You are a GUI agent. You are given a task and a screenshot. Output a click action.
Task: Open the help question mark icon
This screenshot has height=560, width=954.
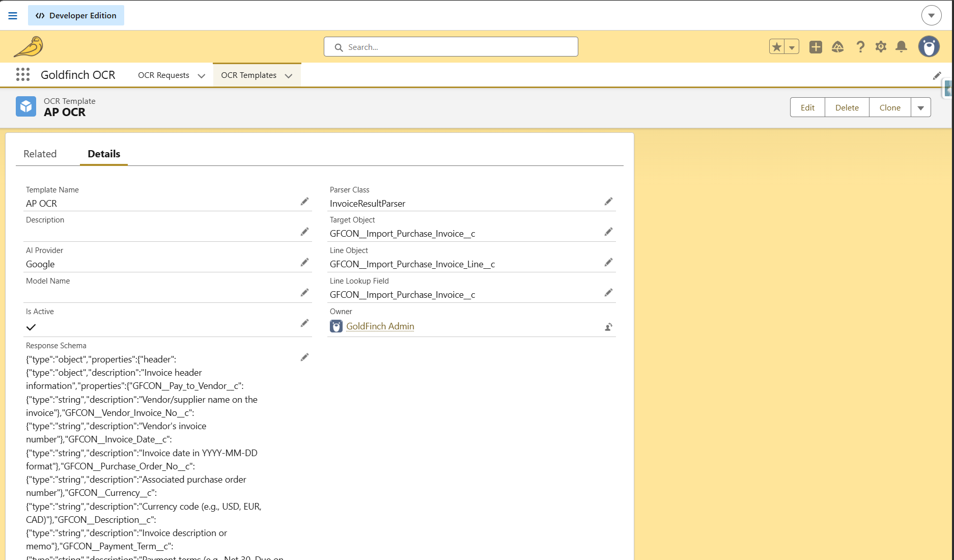click(x=860, y=47)
